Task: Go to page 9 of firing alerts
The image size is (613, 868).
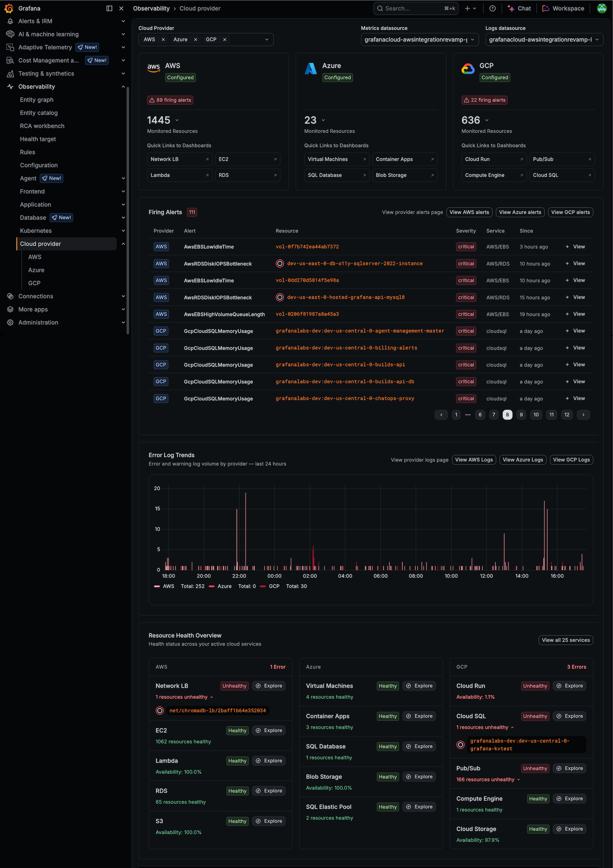Action: click(521, 415)
